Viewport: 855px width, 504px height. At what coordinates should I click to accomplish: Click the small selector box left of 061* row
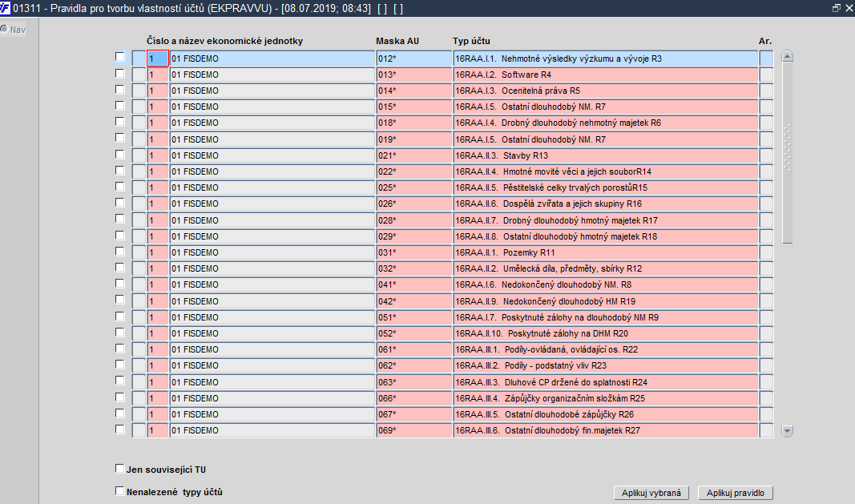(x=139, y=349)
